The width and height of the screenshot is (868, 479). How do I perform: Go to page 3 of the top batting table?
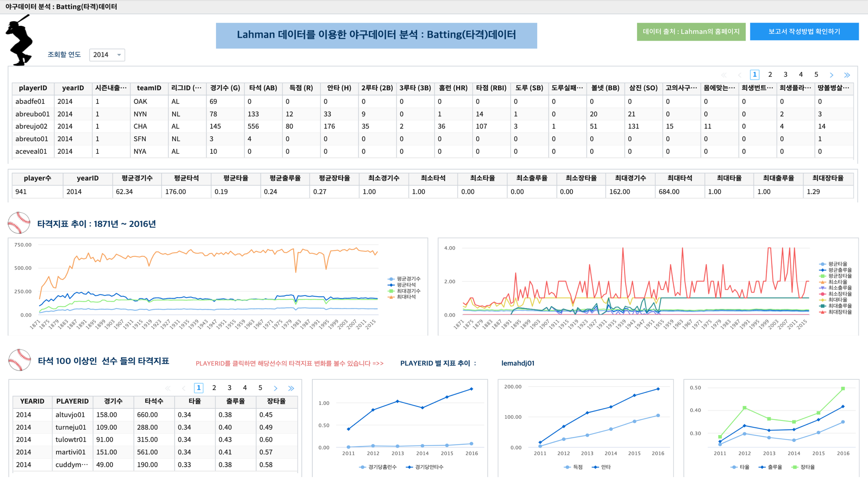(x=785, y=75)
